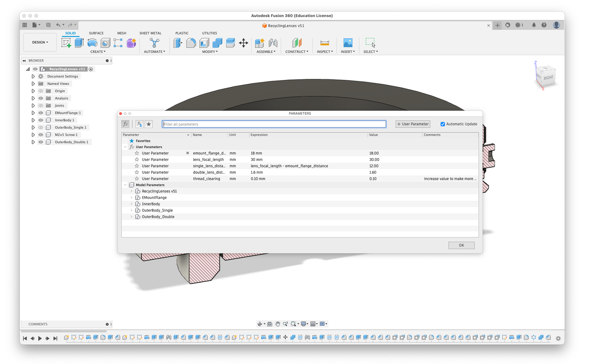
Task: Switch to the MESH tab
Action: [122, 33]
